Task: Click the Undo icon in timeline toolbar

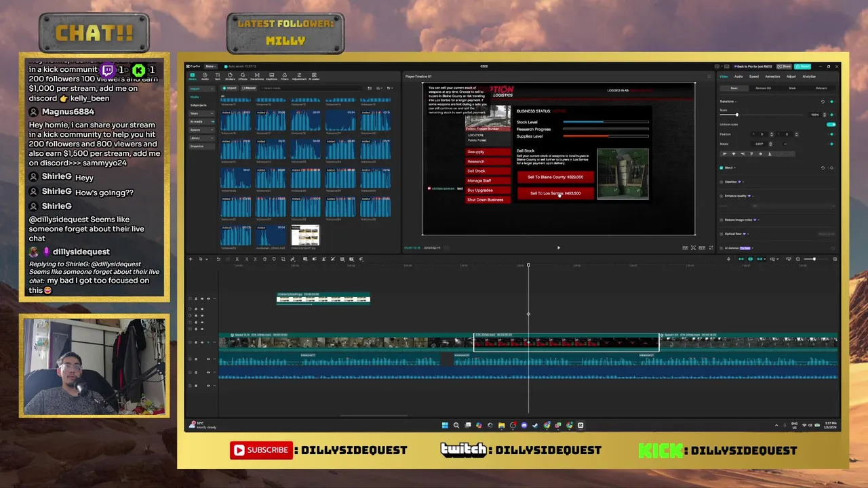Action: pyautogui.click(x=218, y=259)
